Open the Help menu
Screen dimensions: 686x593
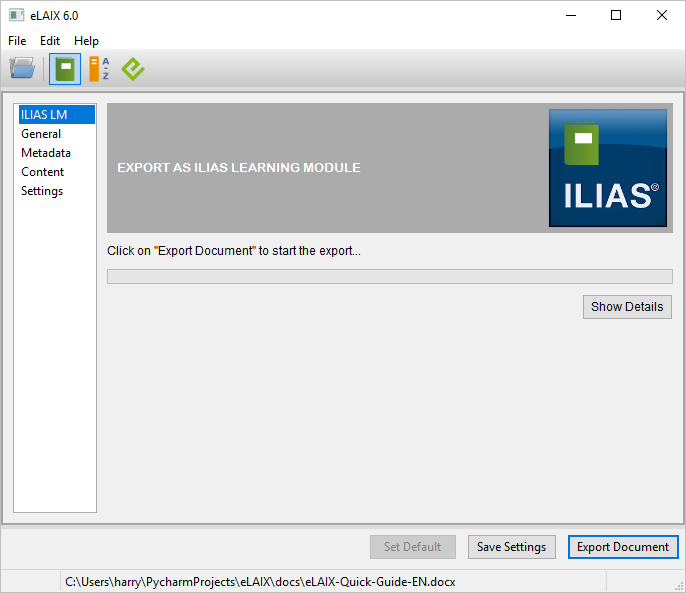point(86,41)
